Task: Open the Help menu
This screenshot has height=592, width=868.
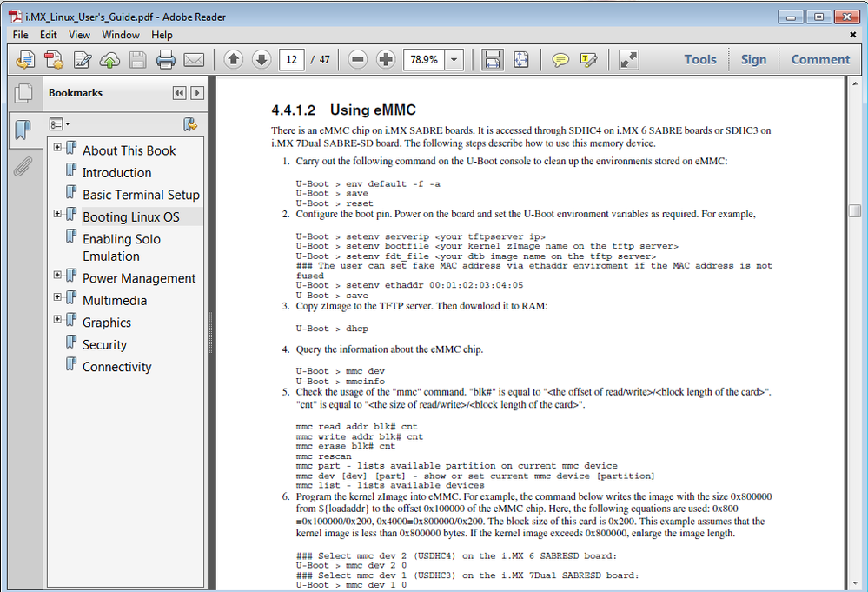Action: pyautogui.click(x=162, y=35)
